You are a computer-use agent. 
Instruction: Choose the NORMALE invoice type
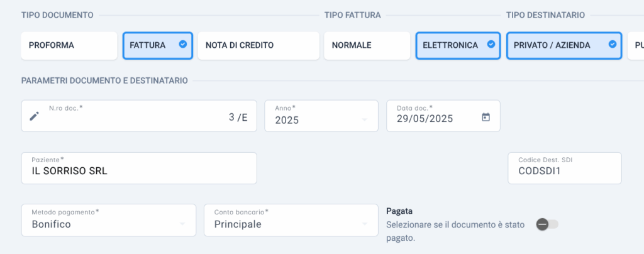click(367, 45)
